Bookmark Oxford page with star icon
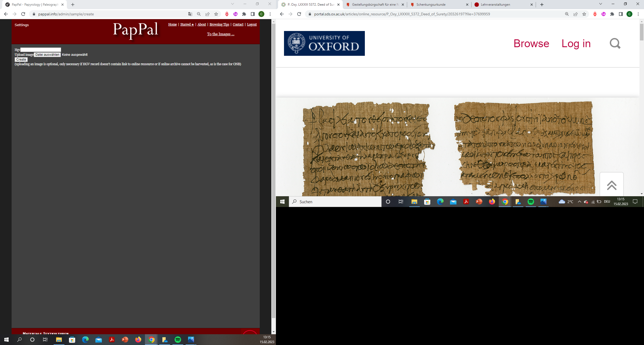644x345 pixels. (584, 14)
